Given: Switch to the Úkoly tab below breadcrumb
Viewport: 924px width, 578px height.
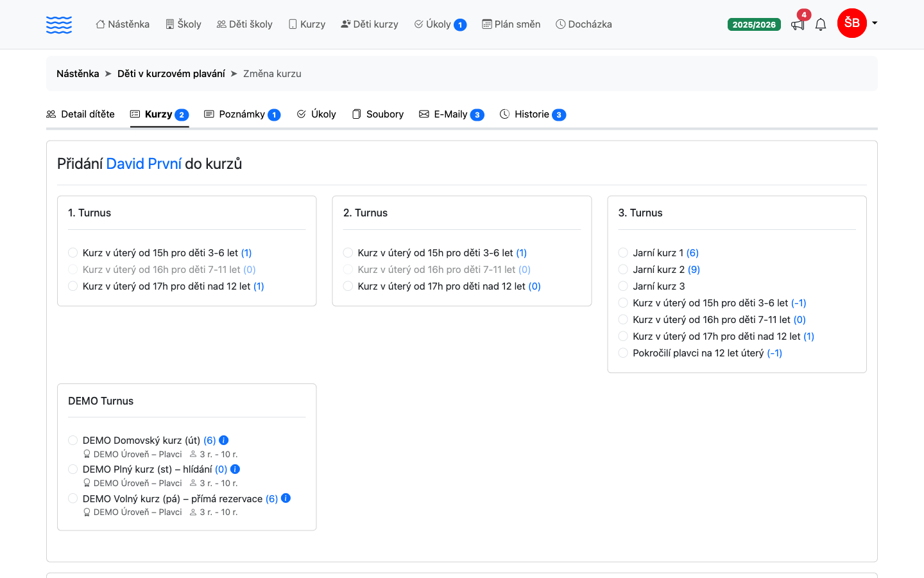Looking at the screenshot, I should pyautogui.click(x=316, y=114).
